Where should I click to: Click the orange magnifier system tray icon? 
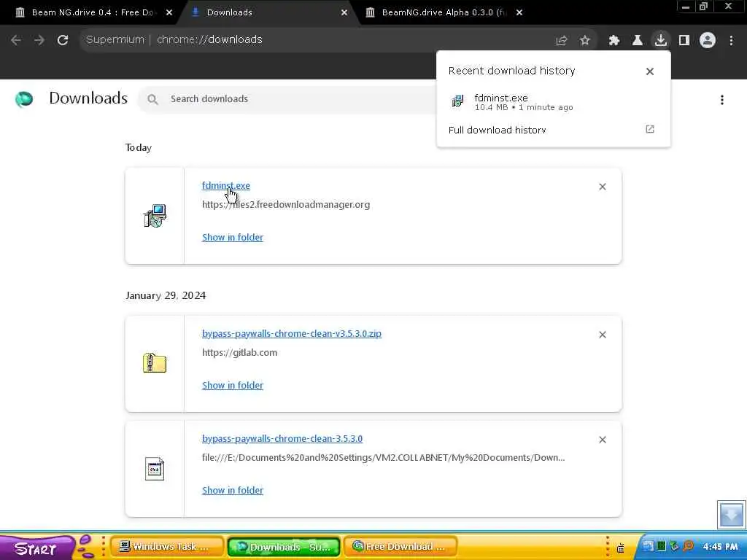pyautogui.click(x=688, y=546)
